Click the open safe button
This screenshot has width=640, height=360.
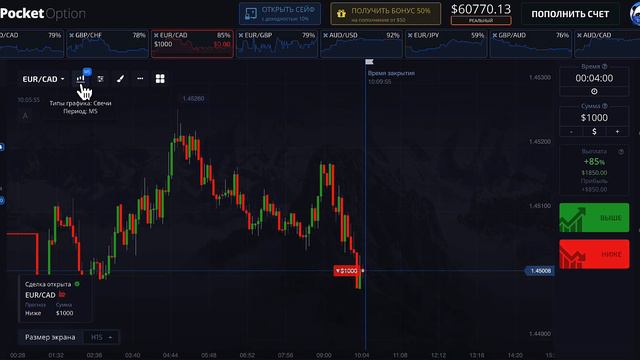pos(280,13)
